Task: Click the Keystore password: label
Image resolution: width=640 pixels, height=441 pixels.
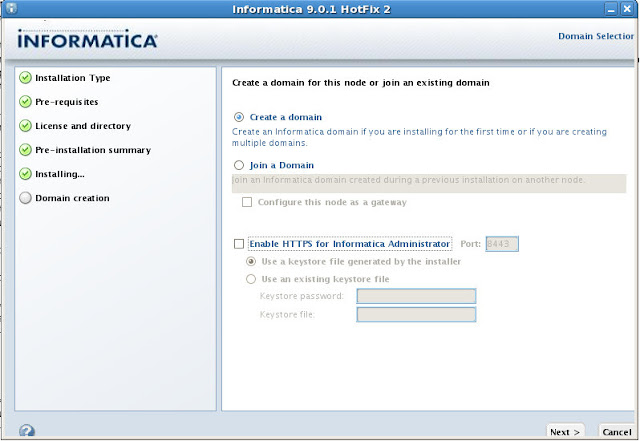Action: tap(302, 296)
